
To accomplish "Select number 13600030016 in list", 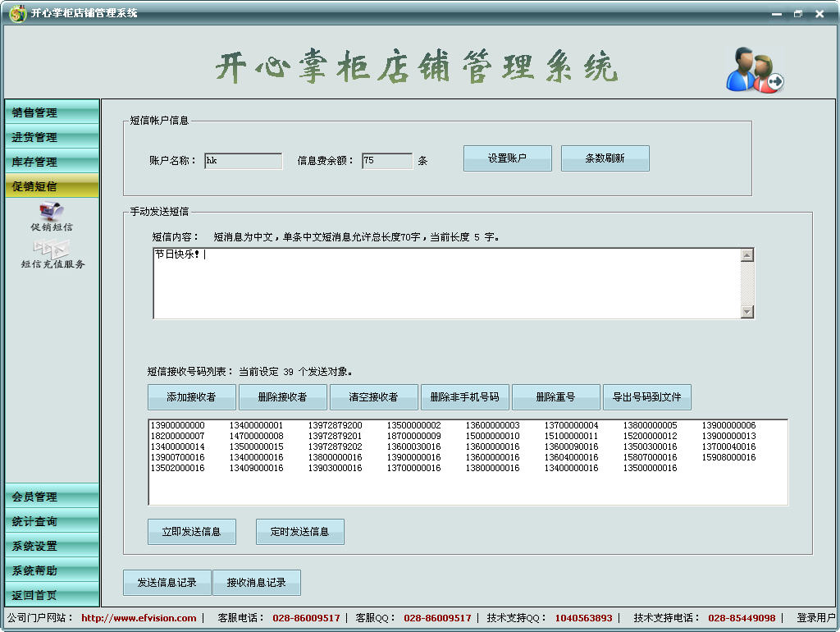I will (x=413, y=447).
